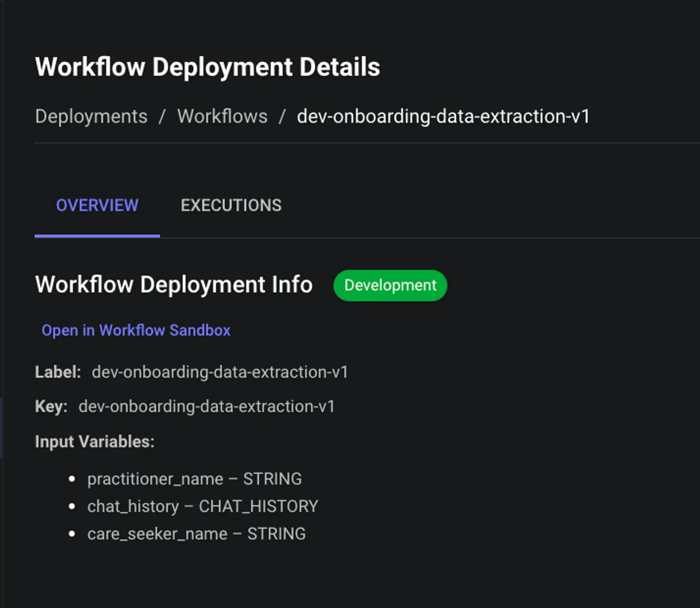Switch to the EXECUTIONS tab
This screenshot has height=608, width=700.
(x=231, y=205)
